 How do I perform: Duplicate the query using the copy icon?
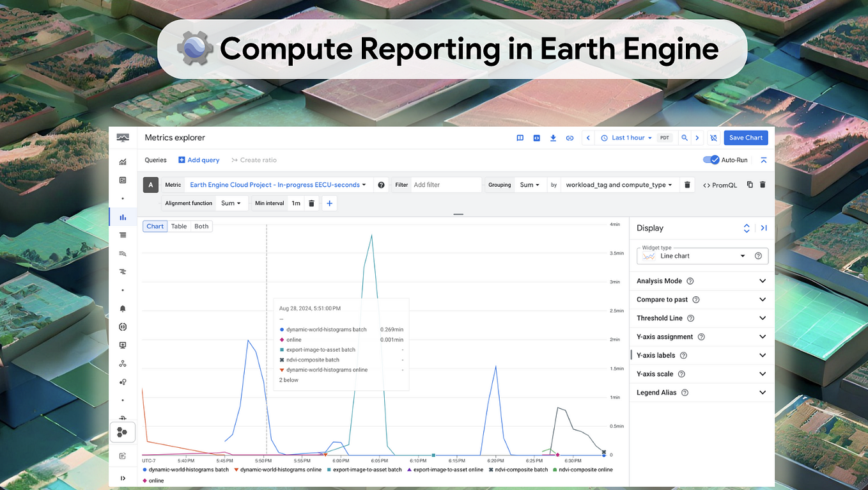click(x=749, y=184)
